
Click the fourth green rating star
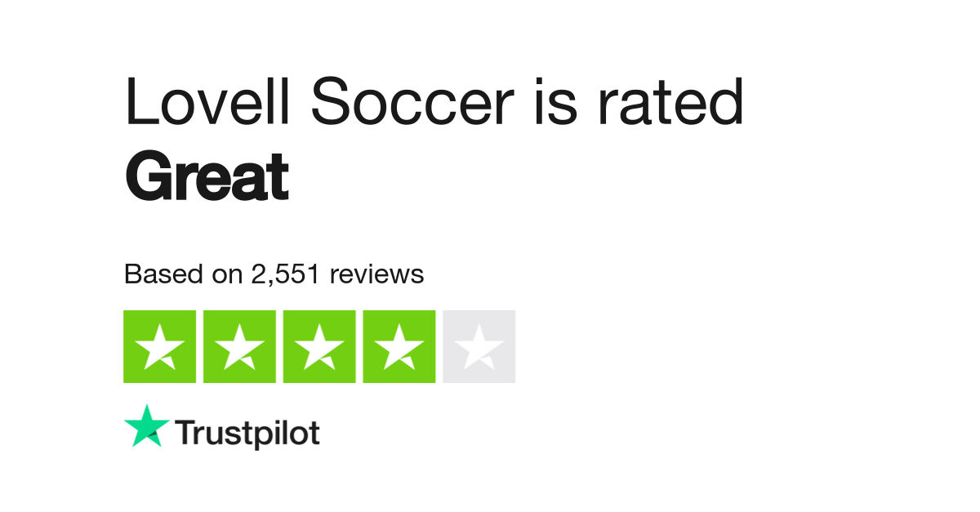(399, 346)
